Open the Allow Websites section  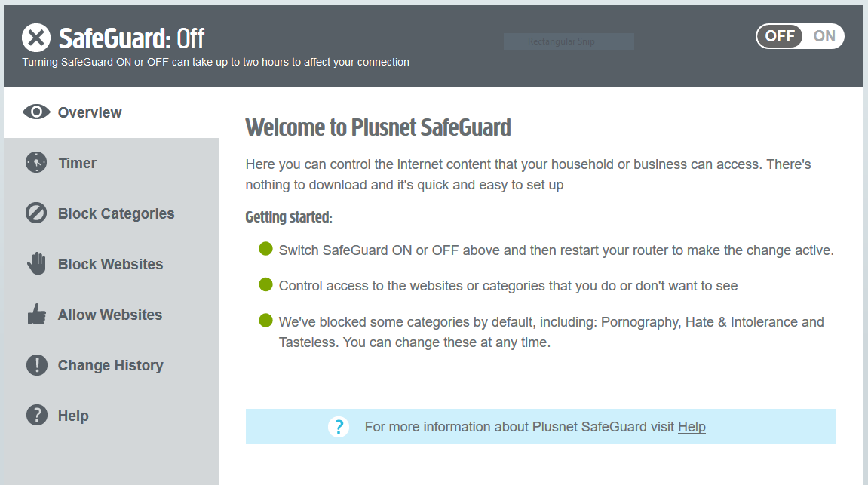pos(109,314)
